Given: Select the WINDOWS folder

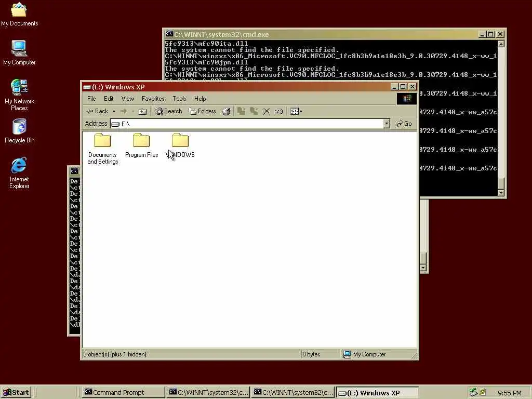Looking at the screenshot, I should (180, 145).
